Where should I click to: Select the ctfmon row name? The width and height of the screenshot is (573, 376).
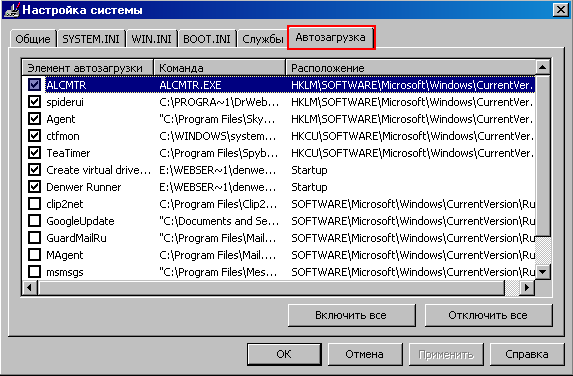coord(62,136)
